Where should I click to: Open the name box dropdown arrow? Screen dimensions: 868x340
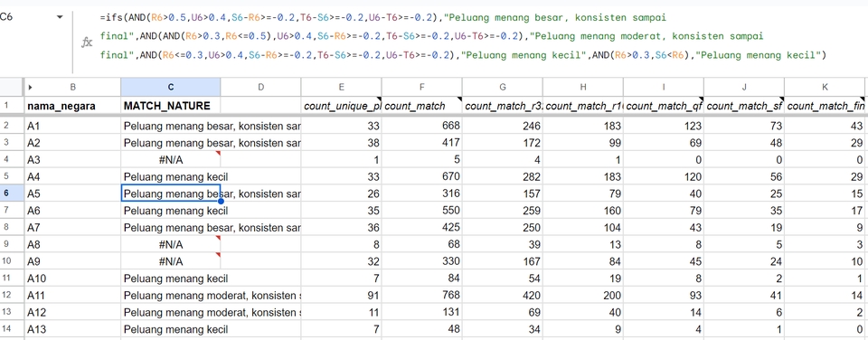[60, 17]
